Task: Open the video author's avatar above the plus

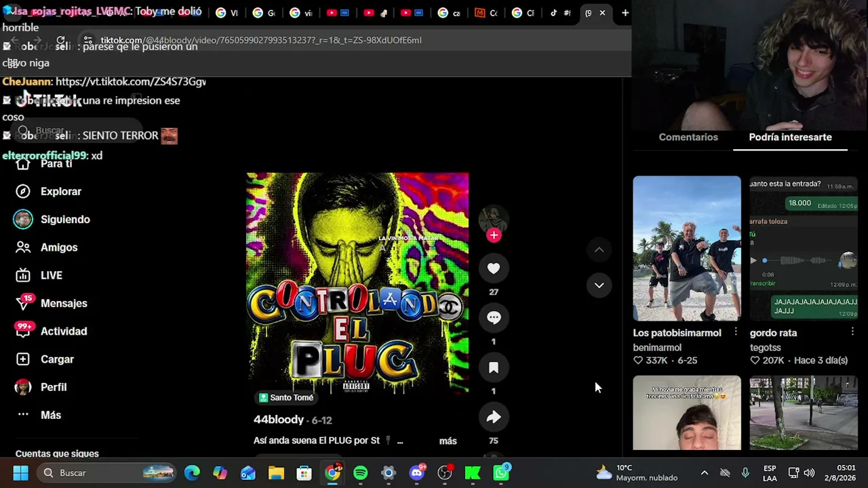Action: (x=493, y=218)
